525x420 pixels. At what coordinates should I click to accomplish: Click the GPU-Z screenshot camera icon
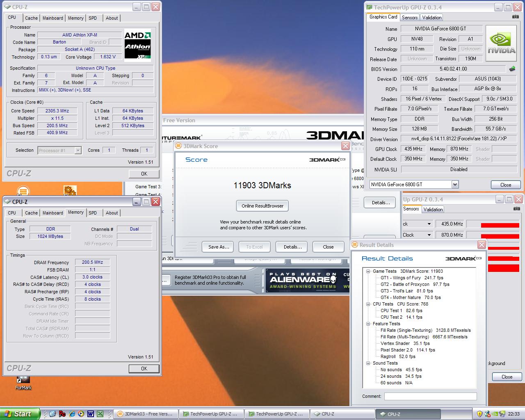[x=515, y=17]
